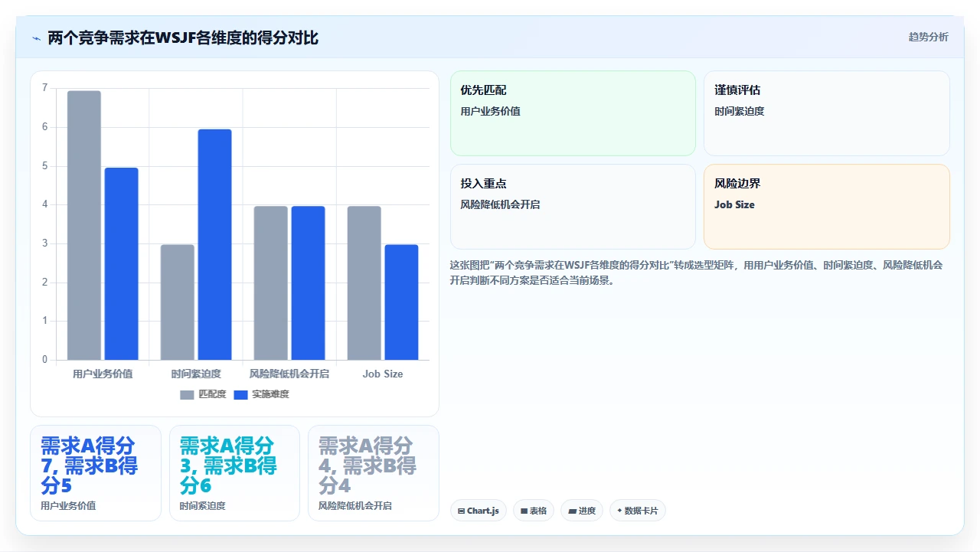Click 风险降低机会开启 text under 投入重点
The width and height of the screenshot is (980, 552).
[500, 204]
